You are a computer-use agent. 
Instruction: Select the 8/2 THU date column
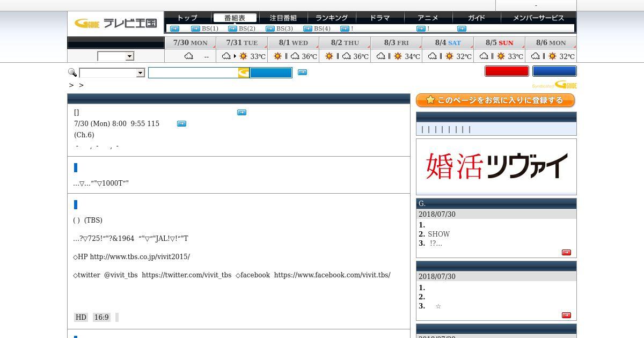pyautogui.click(x=345, y=43)
